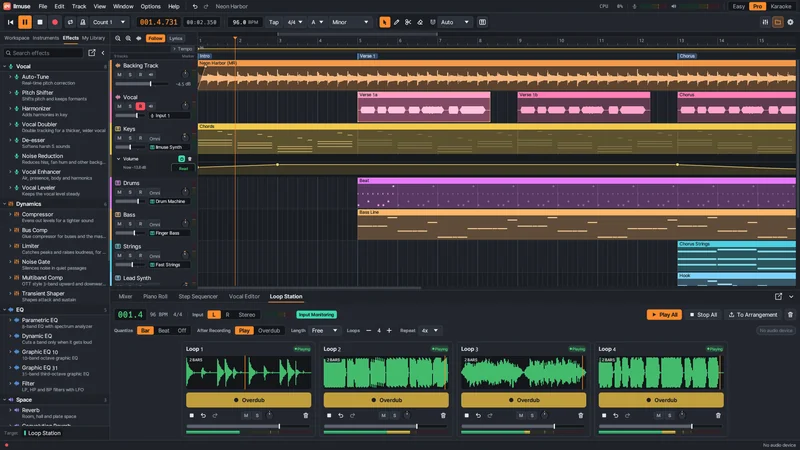Toggle the metronome icon
This screenshot has width=800, height=450.
coord(83,22)
